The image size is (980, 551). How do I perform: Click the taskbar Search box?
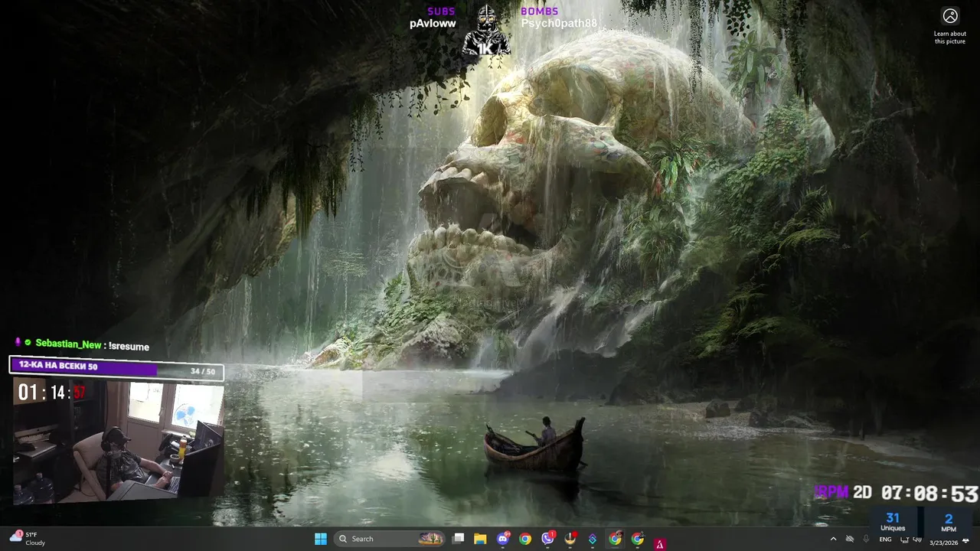390,539
